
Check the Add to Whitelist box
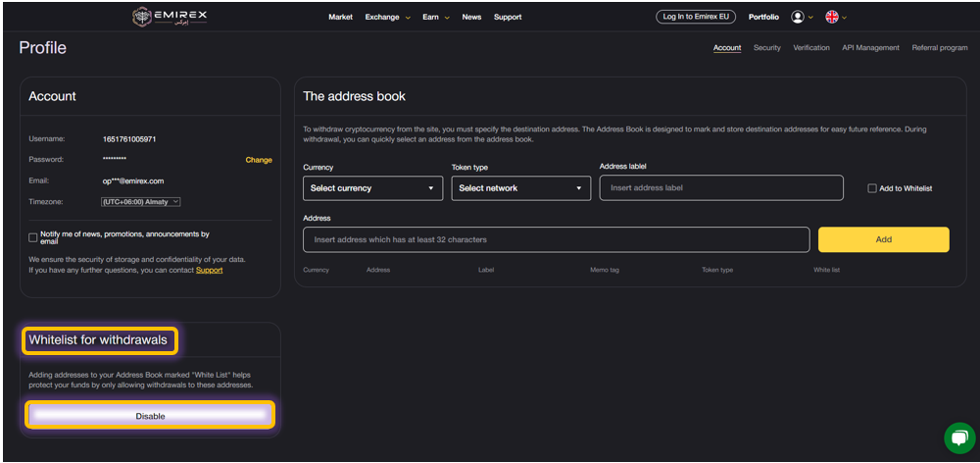pyautogui.click(x=872, y=188)
